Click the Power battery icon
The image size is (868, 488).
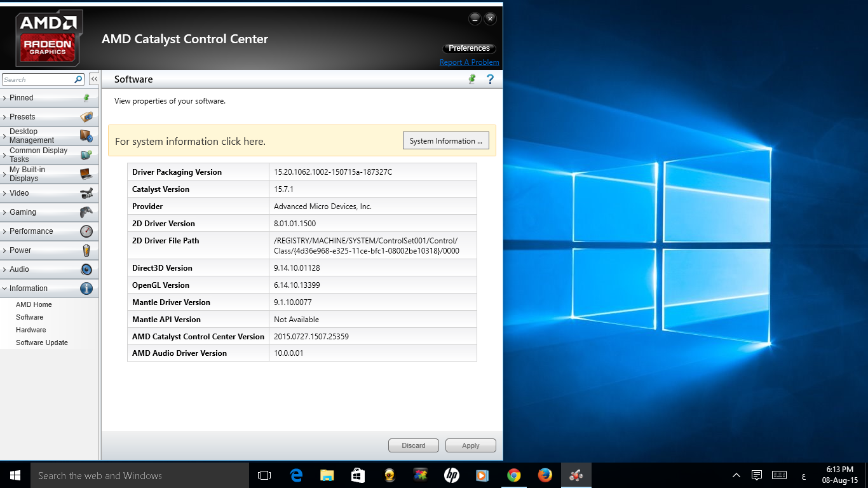tap(86, 250)
